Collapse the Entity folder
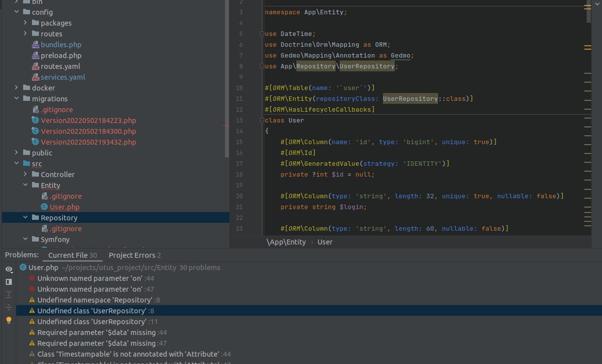This screenshot has height=364, width=602. [x=25, y=185]
